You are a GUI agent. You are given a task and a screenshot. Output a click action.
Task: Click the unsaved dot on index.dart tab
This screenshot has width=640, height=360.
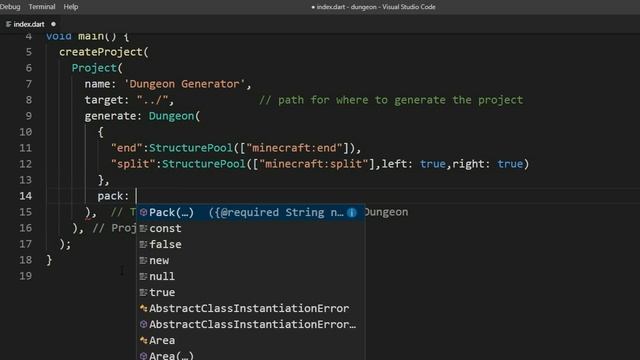(x=53, y=24)
